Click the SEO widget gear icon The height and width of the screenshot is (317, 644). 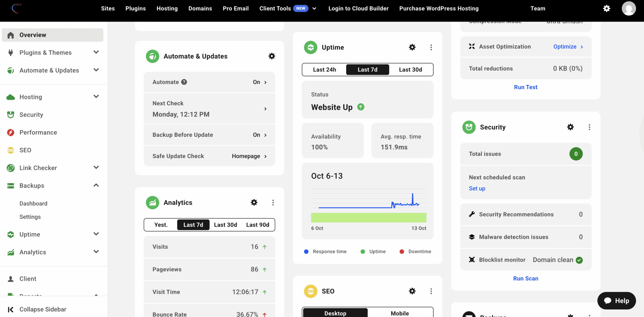click(x=412, y=291)
